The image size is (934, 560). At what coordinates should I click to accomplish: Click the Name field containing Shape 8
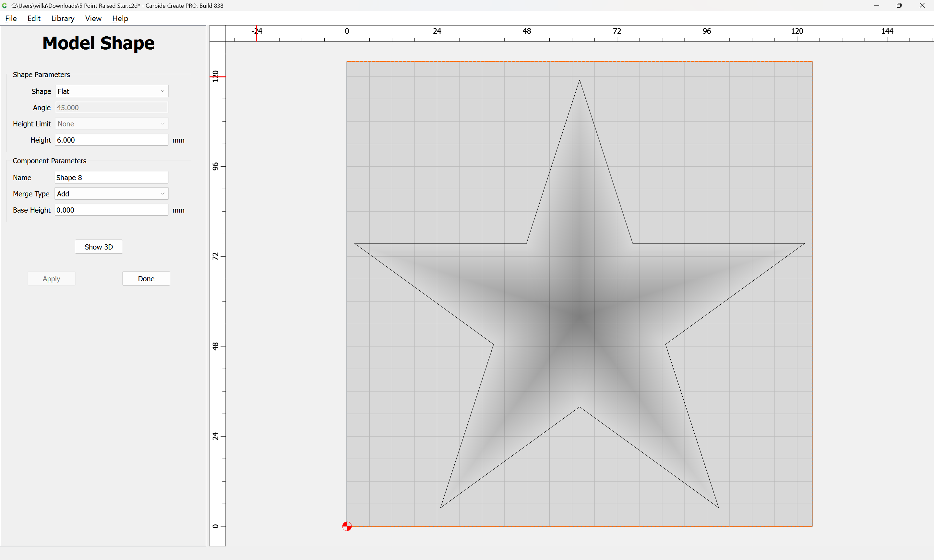pos(111,177)
